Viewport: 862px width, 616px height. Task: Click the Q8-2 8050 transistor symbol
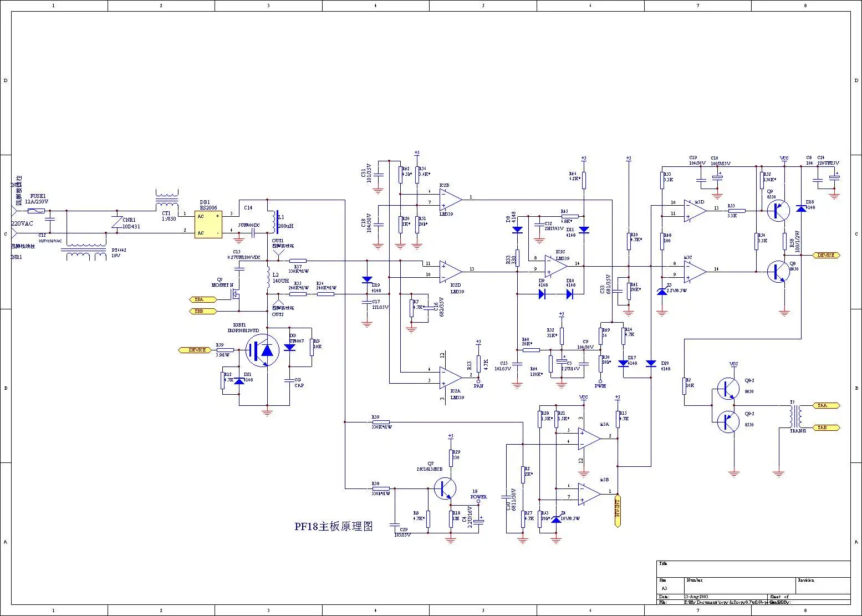(x=728, y=389)
